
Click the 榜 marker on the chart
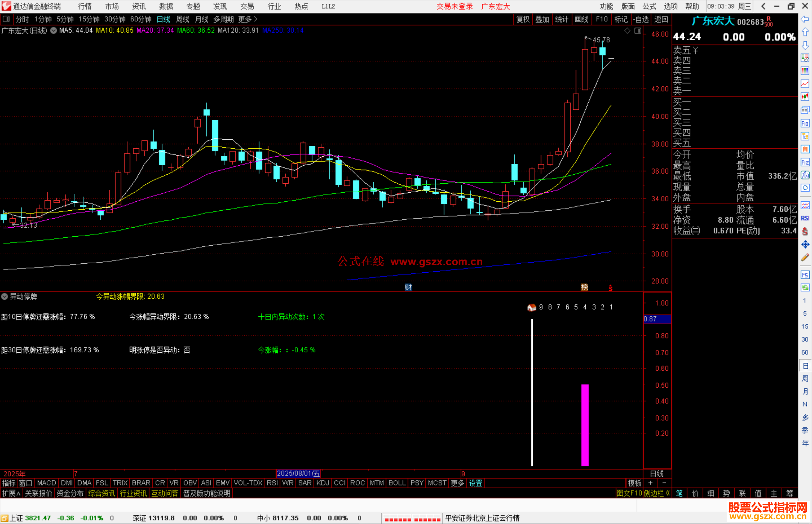coord(584,287)
